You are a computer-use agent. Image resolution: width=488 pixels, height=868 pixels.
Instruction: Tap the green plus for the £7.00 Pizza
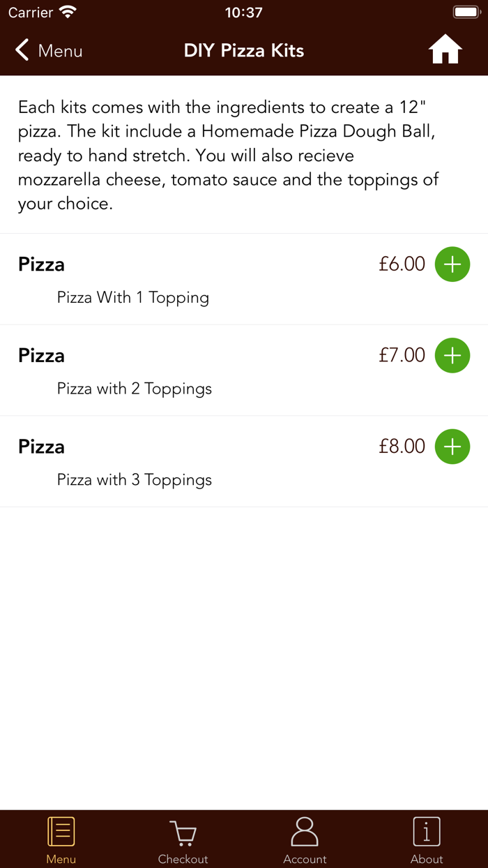click(452, 355)
